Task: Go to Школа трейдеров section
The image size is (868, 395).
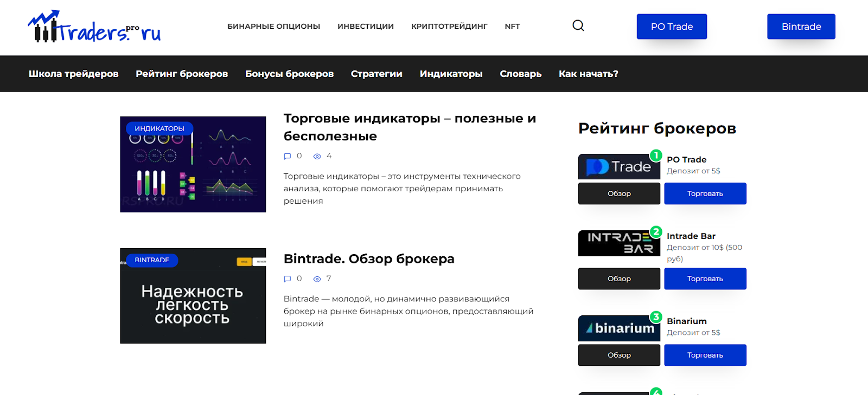Action: pyautogui.click(x=73, y=74)
